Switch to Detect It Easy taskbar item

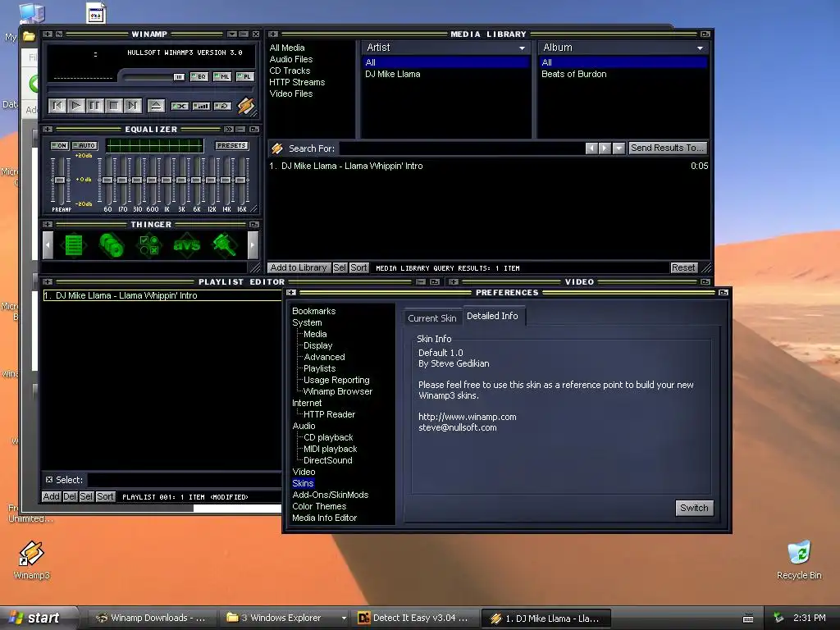coord(414,618)
